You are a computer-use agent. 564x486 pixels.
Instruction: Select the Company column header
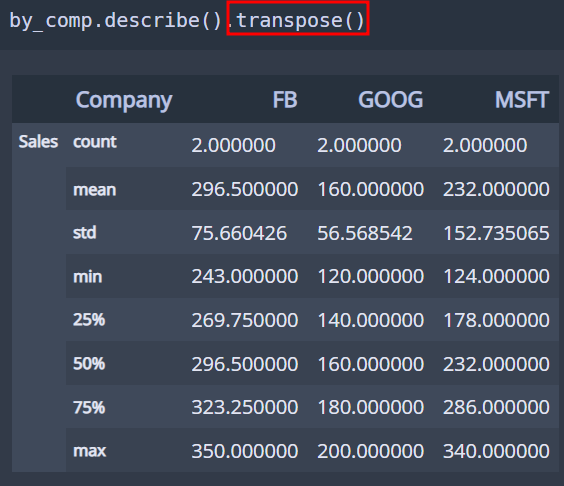tap(124, 100)
